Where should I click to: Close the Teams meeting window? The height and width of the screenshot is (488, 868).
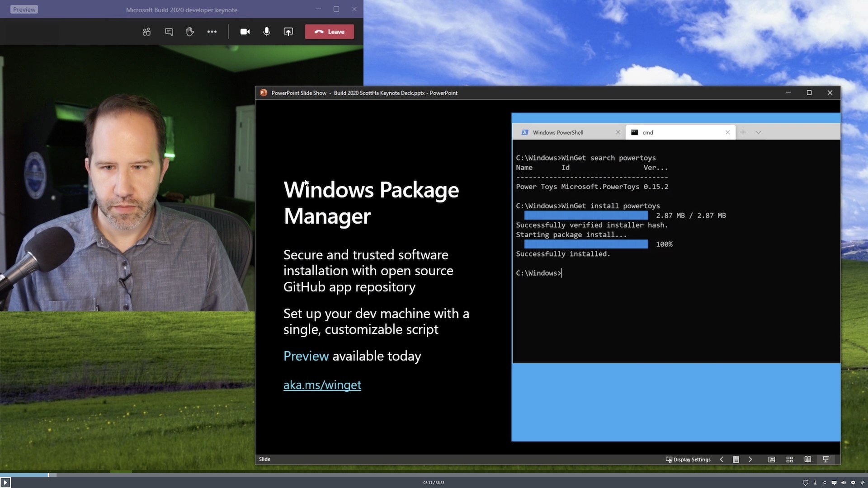pyautogui.click(x=354, y=9)
